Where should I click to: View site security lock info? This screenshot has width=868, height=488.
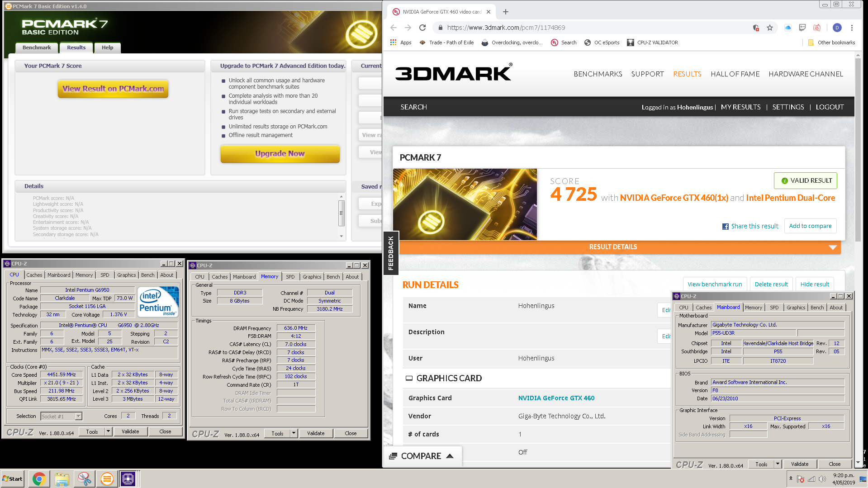pos(440,28)
